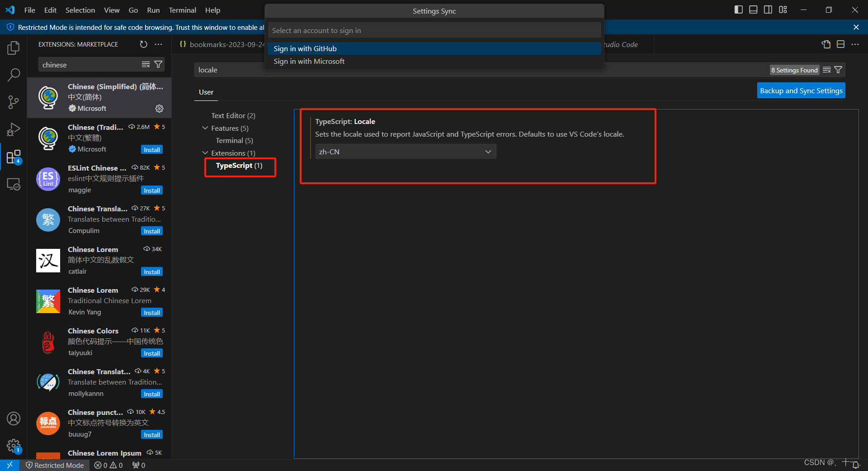Toggle primary side bar layout icon
This screenshot has height=471, width=868.
(739, 10)
